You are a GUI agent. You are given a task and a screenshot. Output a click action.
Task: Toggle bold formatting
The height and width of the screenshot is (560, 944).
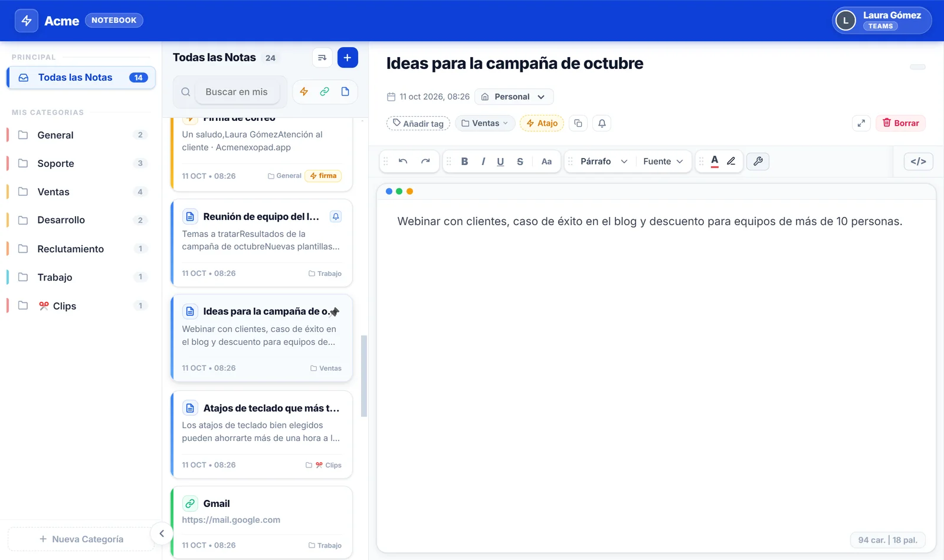coord(464,162)
